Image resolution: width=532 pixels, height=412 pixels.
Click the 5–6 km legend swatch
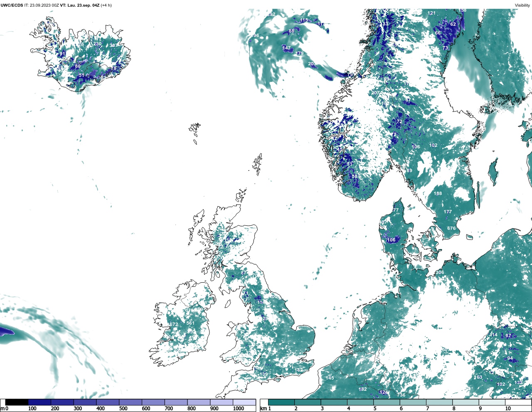pos(387,402)
